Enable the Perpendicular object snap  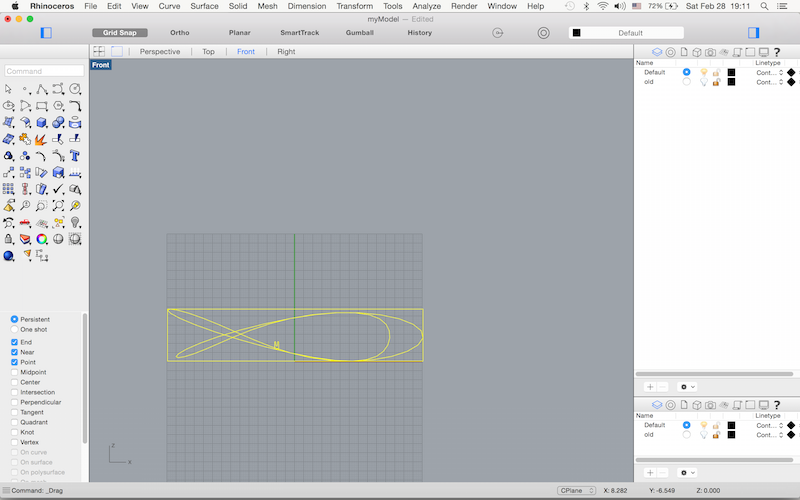pos(14,403)
